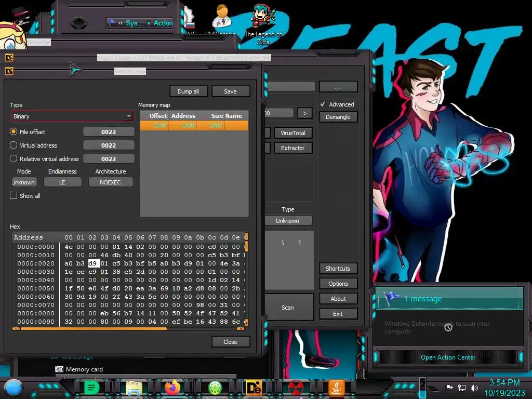Uncheck the Advanced checkbox
Screen dimensions: 532x399
pos(323,104)
